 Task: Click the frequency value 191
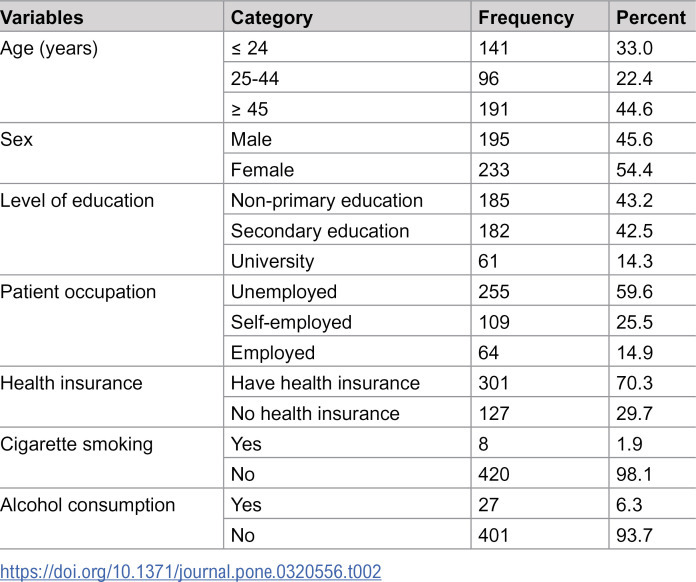[493, 109]
